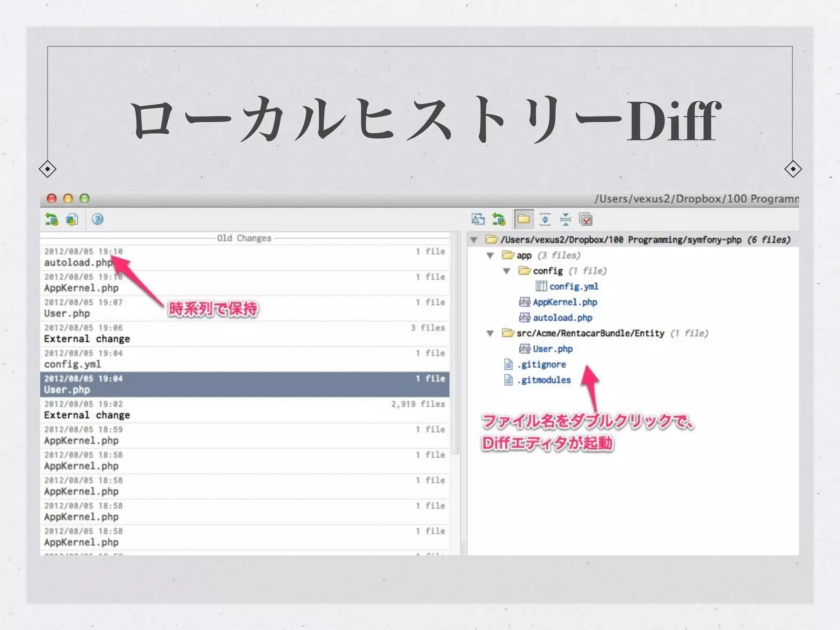Select .gitmodules in the file tree
Image resolution: width=840 pixels, height=630 pixels.
pos(544,380)
